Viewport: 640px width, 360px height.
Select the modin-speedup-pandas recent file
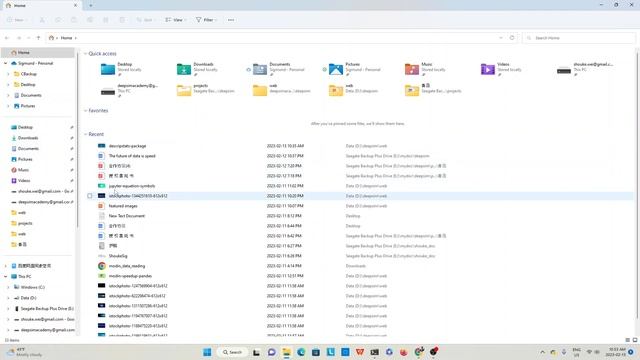point(130,276)
